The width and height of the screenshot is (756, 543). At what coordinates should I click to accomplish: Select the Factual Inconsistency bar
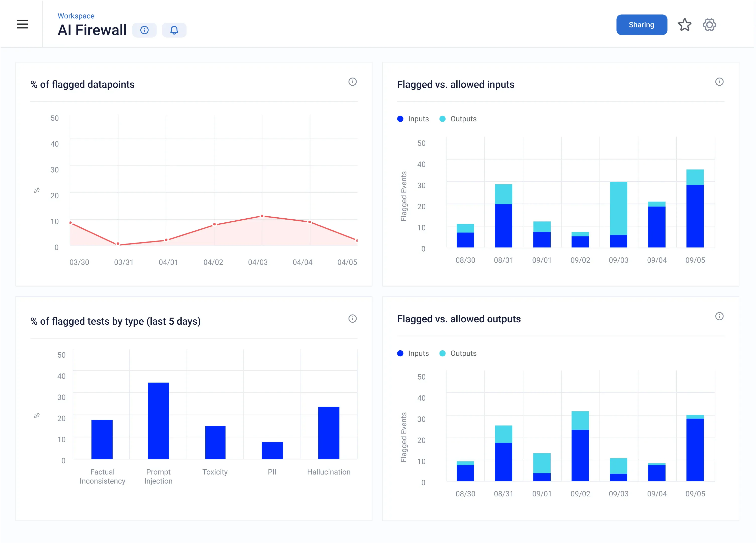(102, 439)
